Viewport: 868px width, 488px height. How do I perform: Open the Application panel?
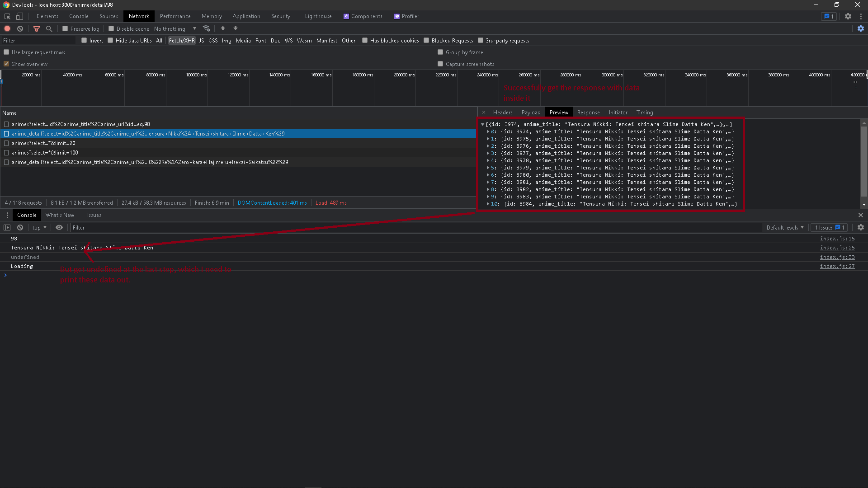(246, 16)
